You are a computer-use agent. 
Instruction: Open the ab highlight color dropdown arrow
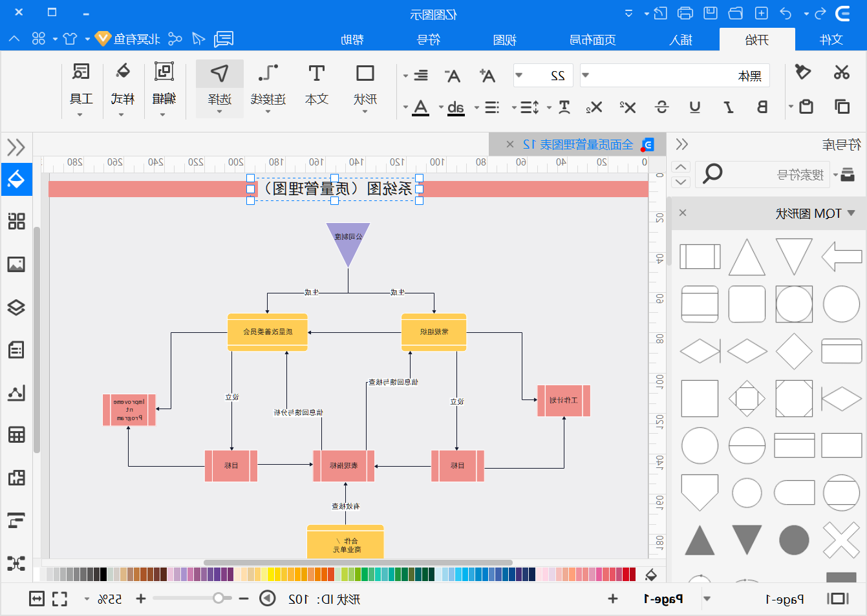click(441, 107)
